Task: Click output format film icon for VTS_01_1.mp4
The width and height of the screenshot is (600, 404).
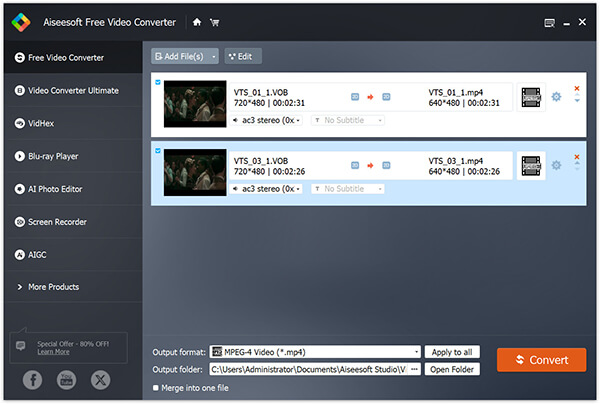Action: coord(531,97)
